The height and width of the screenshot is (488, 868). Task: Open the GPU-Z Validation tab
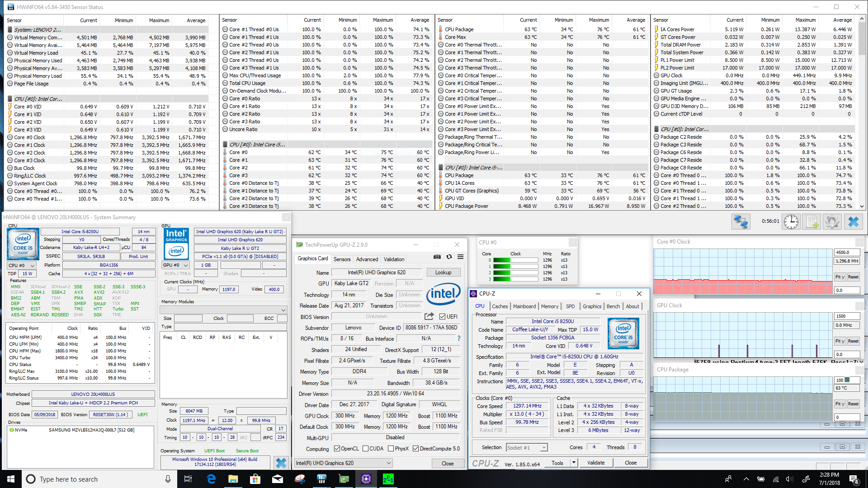(x=394, y=259)
